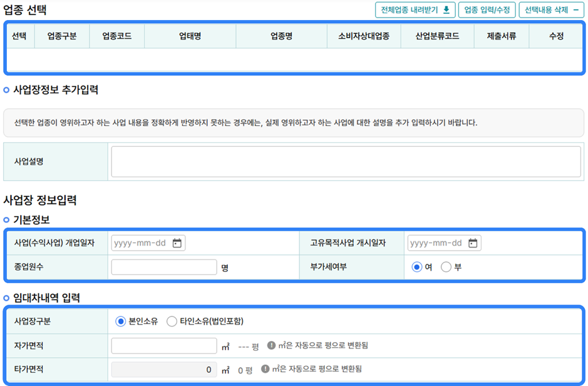
Task: Open calendar icon for 고유목적사업 개시일자 field
Action: point(473,243)
